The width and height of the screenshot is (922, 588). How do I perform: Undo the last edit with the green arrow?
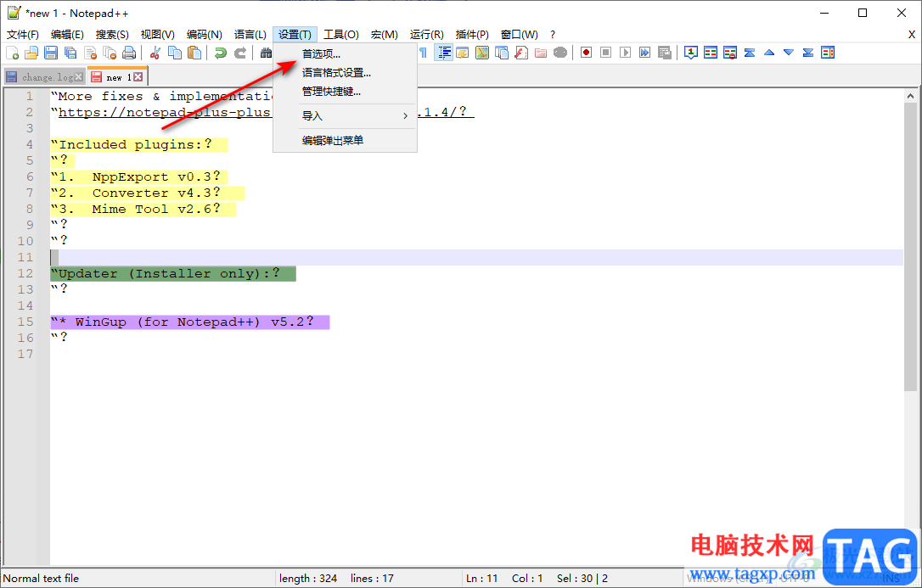click(x=221, y=53)
